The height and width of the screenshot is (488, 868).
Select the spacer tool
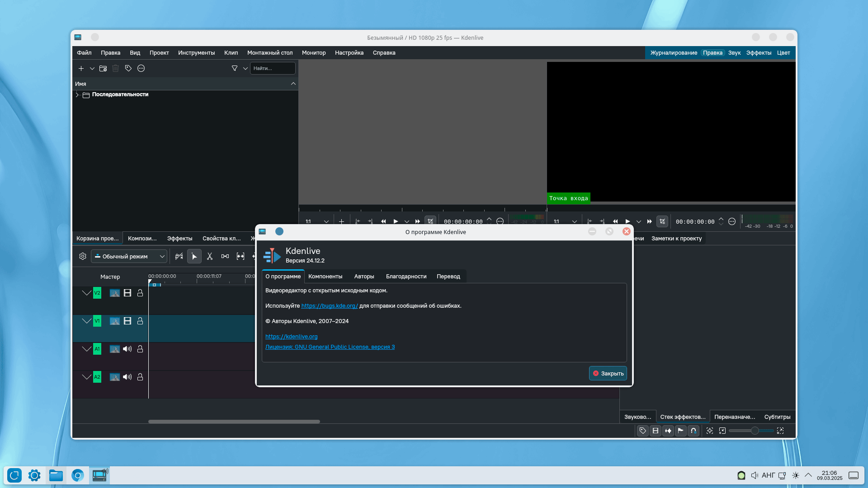(225, 256)
